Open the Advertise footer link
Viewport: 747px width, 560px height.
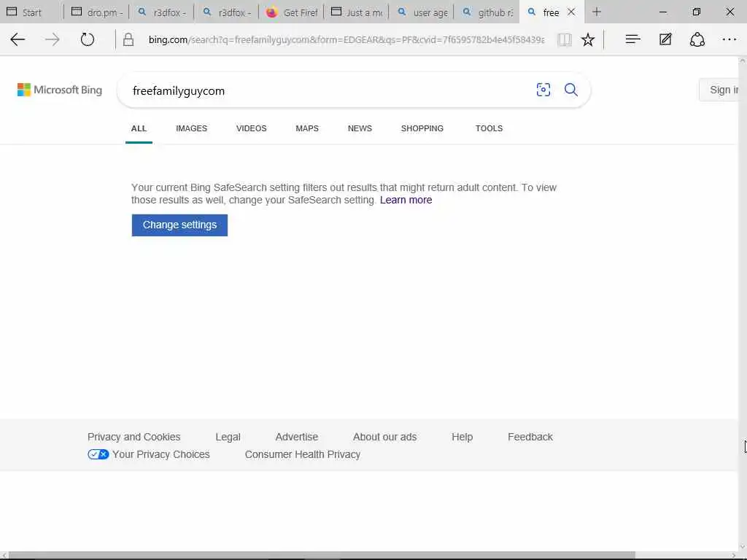point(297,437)
